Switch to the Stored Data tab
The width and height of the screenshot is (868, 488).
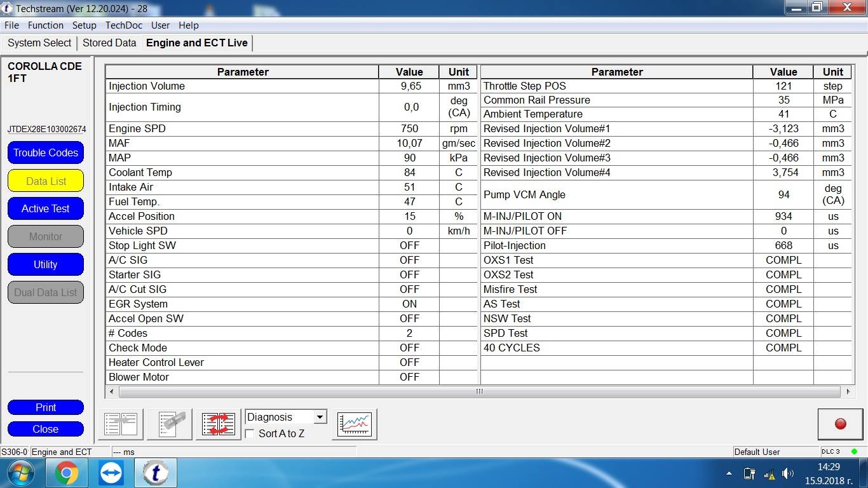[x=109, y=43]
